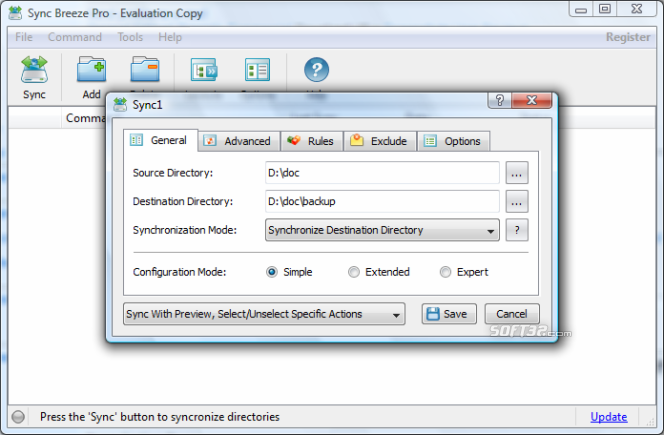Click the Sync1 dialog help question button
664x435 pixels.
(x=499, y=100)
